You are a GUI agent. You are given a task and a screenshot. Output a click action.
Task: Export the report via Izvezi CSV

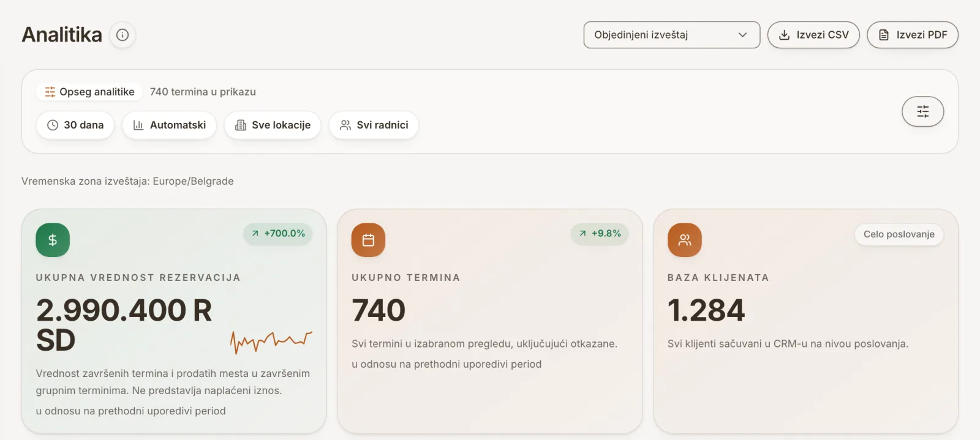(x=813, y=35)
